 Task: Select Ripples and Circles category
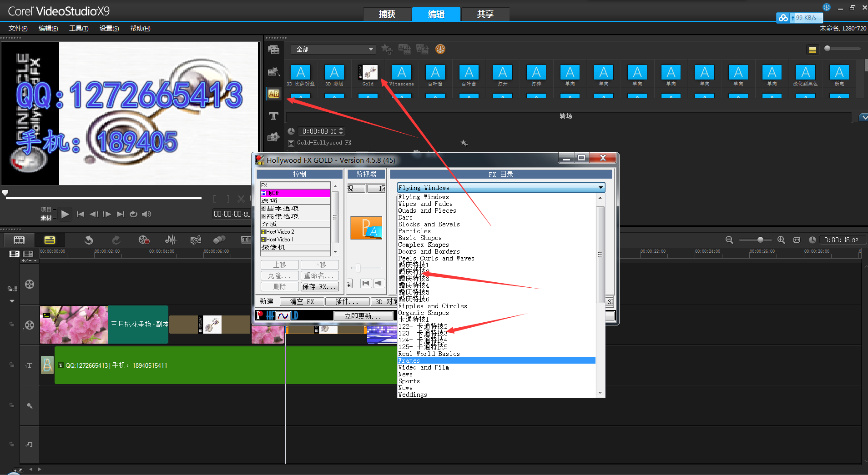433,306
